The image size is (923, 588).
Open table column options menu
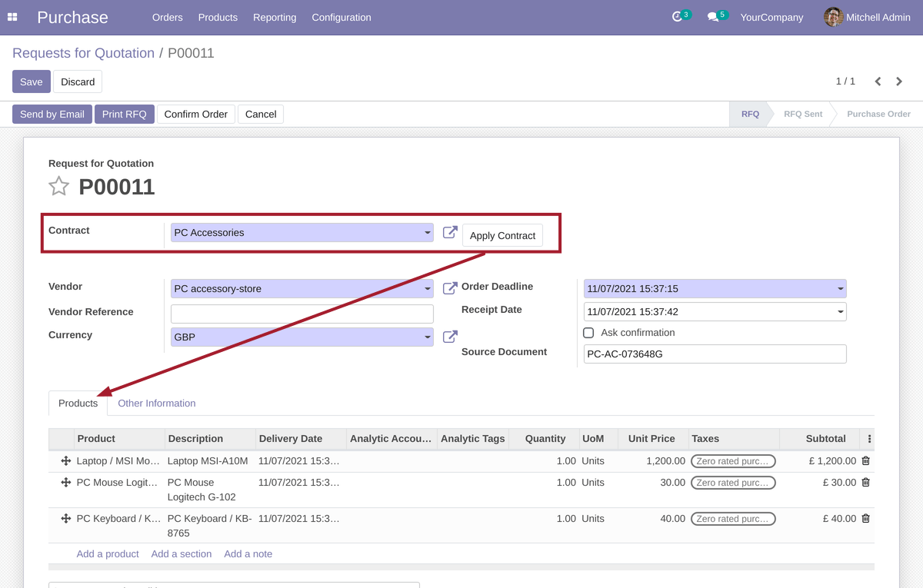point(869,439)
